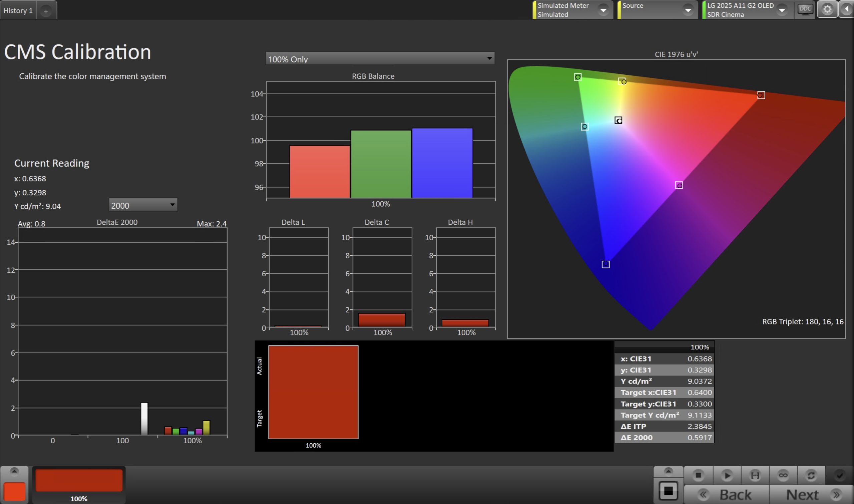854x504 pixels.
Task: Click the single-read bracket icon
Action: (x=755, y=475)
